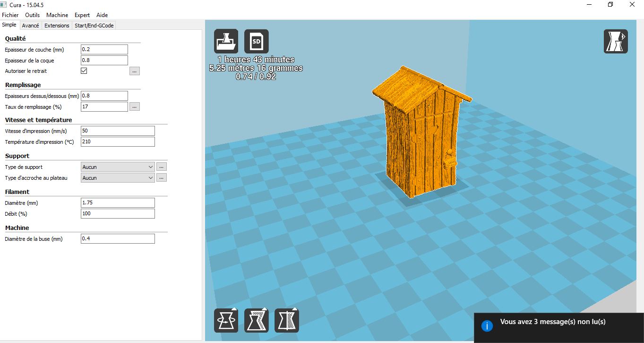
Task: Select the Rotate model tool icon
Action: click(226, 320)
